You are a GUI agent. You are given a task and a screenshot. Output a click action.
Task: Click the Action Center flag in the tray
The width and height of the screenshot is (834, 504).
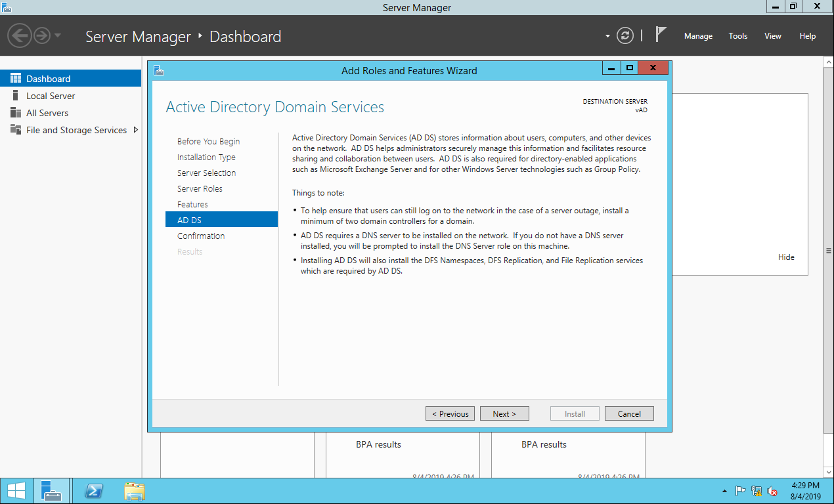pos(740,491)
